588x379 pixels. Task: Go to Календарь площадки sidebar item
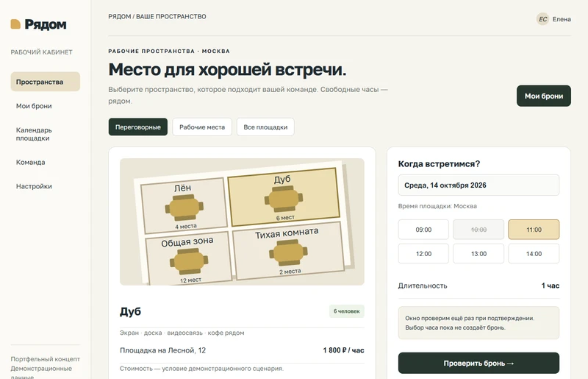(x=46, y=134)
